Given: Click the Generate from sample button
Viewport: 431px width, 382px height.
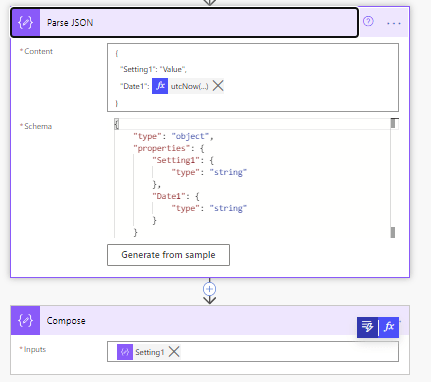Looking at the screenshot, I should [168, 255].
